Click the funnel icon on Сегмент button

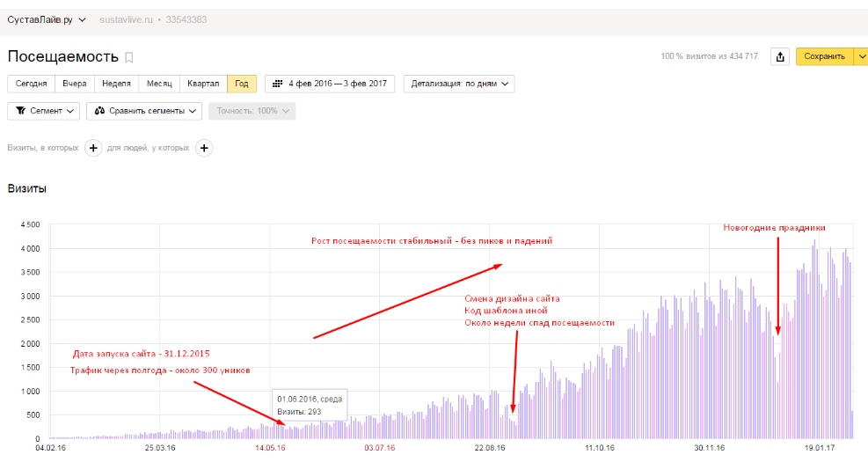tap(20, 111)
